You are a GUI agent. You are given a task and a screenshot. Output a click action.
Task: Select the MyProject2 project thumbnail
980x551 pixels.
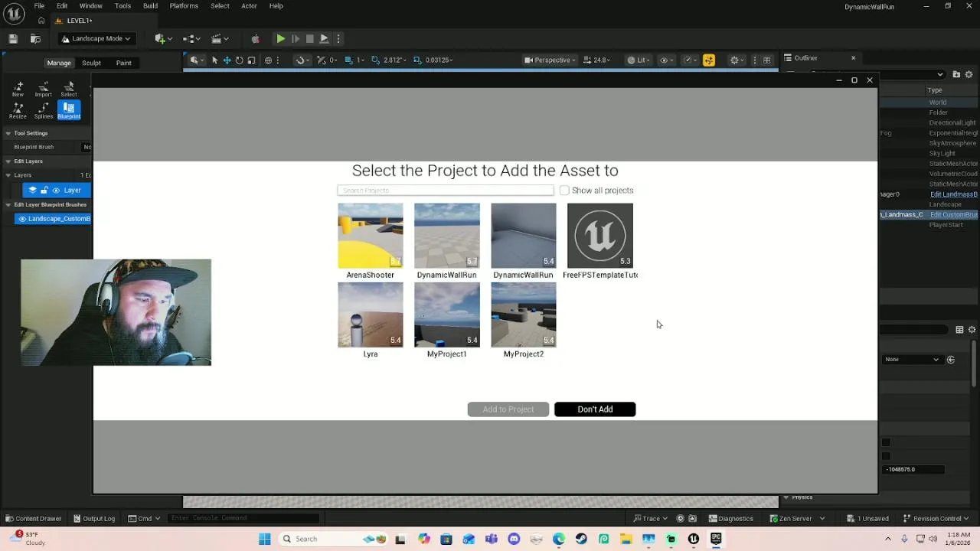[x=524, y=315]
